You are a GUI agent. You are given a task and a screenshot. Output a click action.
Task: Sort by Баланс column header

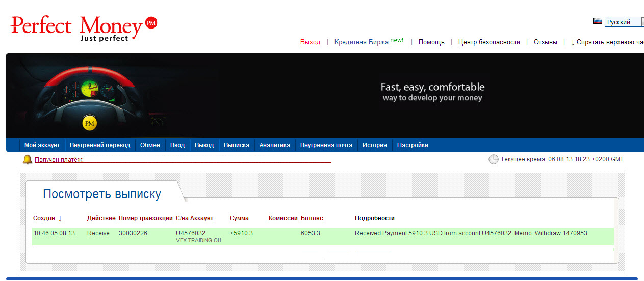click(x=312, y=218)
